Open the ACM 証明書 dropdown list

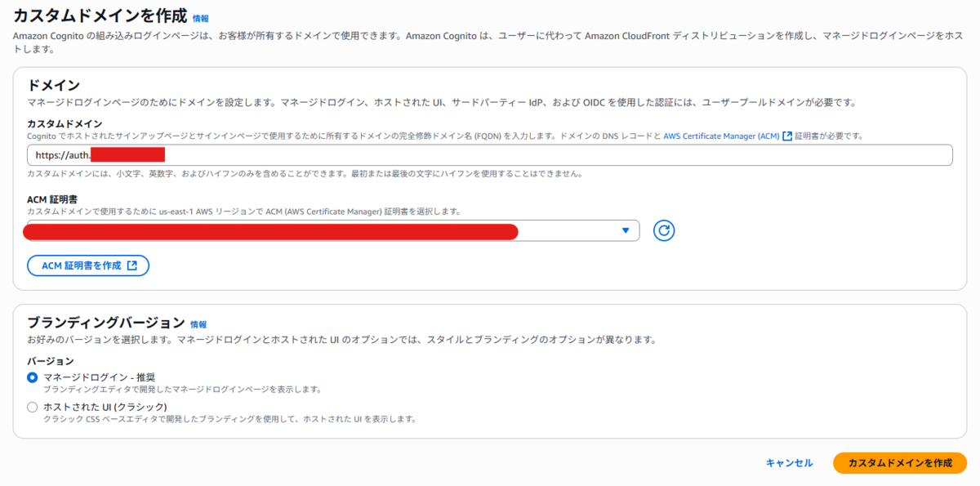(332, 231)
